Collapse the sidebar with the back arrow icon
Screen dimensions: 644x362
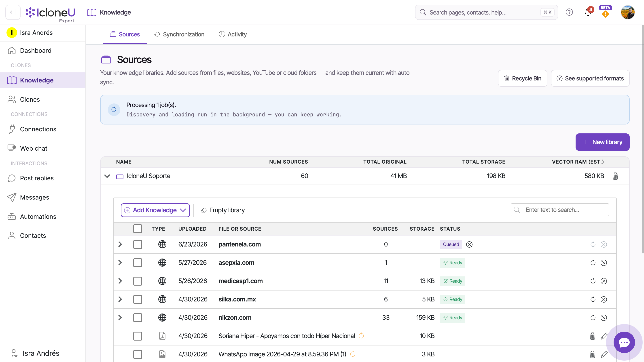13,12
